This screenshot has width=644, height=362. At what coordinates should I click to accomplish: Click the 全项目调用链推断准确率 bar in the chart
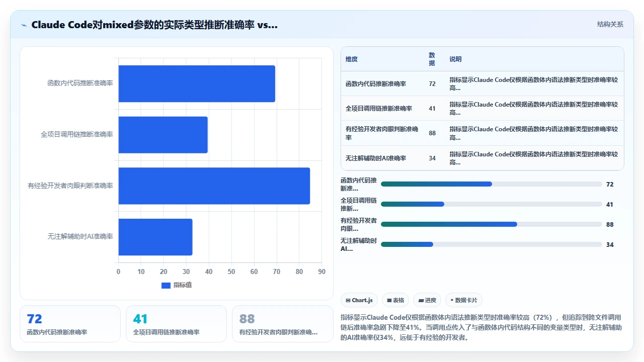163,135
